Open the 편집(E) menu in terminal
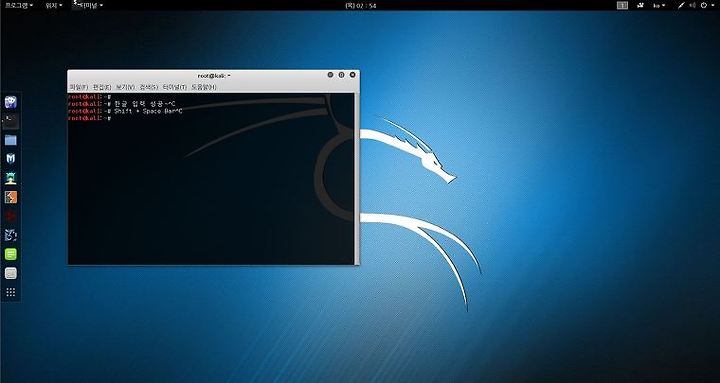The image size is (720, 383). click(x=102, y=87)
